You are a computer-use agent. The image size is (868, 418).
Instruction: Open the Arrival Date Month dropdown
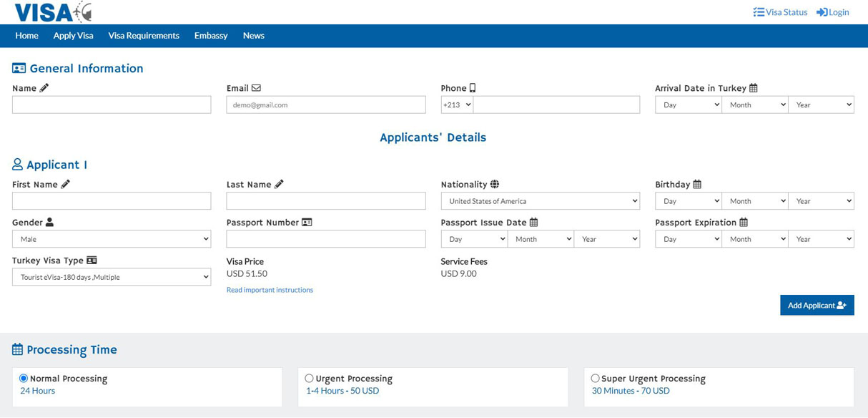coord(755,104)
